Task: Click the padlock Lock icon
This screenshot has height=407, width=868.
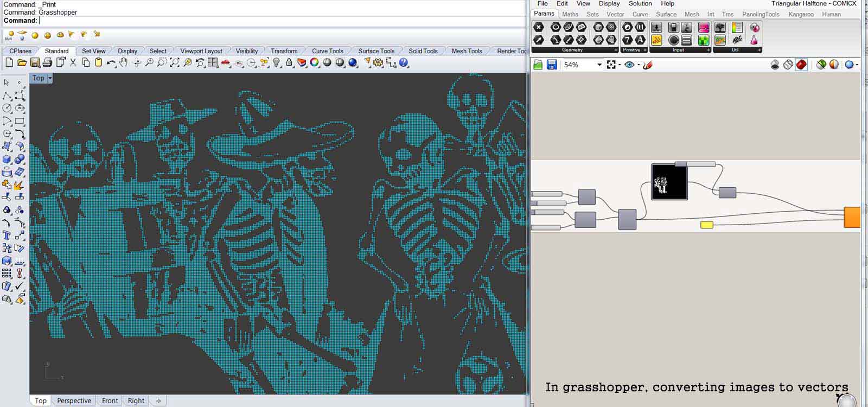Action: (289, 63)
